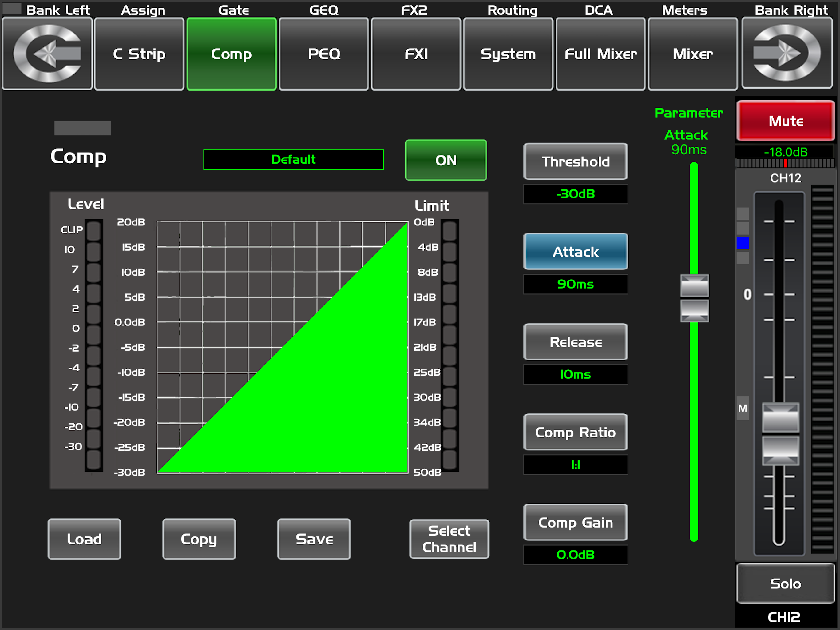The image size is (840, 630).
Task: Click the Load preset button
Action: pyautogui.click(x=84, y=539)
